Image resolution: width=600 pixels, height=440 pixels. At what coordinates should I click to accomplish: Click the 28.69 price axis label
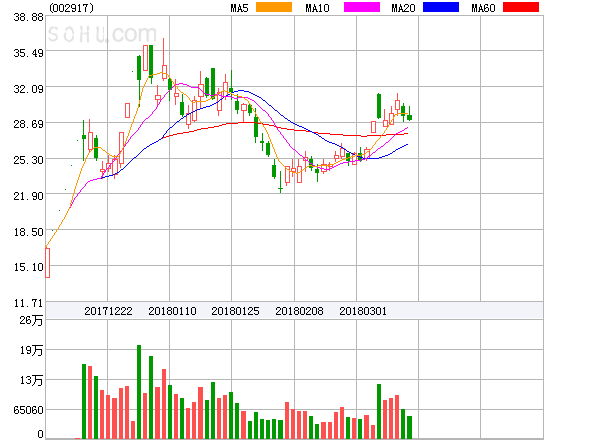pos(29,124)
